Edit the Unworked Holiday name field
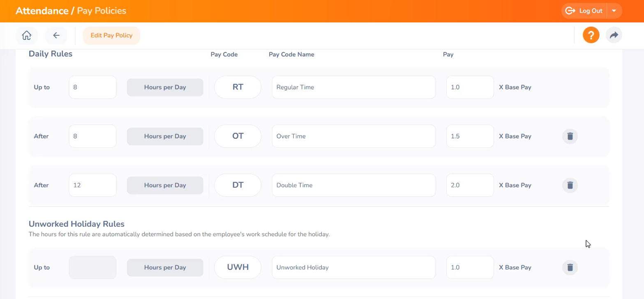This screenshot has width=644, height=299. (353, 267)
